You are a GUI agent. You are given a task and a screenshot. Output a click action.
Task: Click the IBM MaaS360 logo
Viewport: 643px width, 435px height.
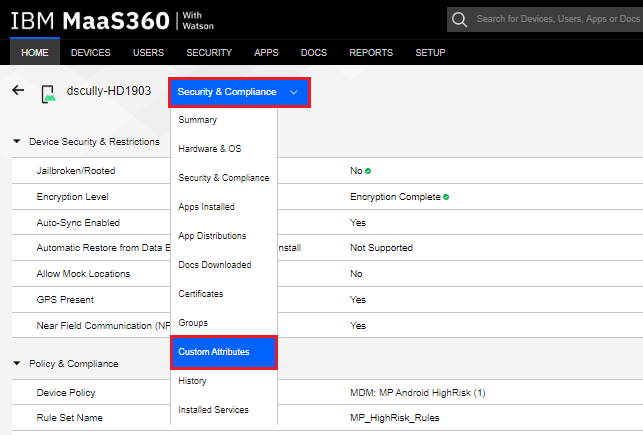pos(90,20)
